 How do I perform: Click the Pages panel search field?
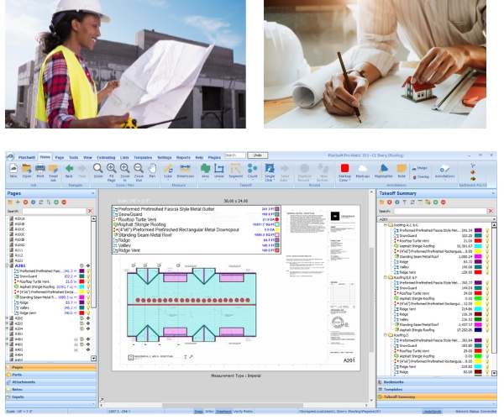55,210
